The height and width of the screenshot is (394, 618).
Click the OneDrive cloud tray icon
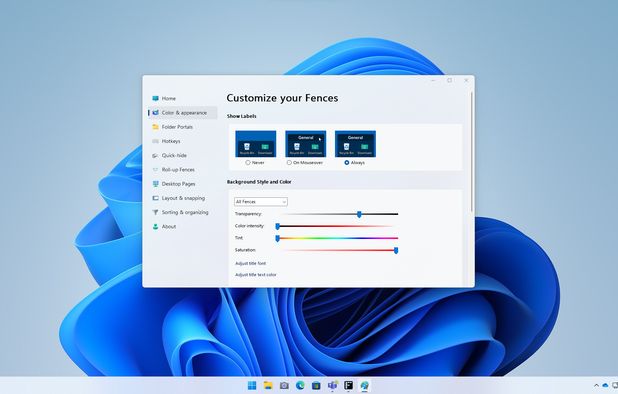(x=605, y=385)
